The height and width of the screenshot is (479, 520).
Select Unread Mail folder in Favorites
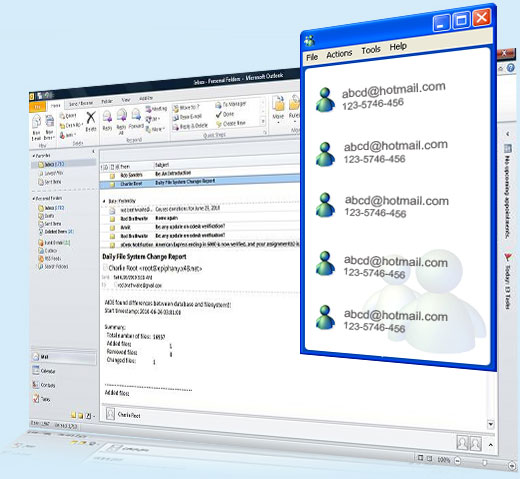(x=51, y=173)
